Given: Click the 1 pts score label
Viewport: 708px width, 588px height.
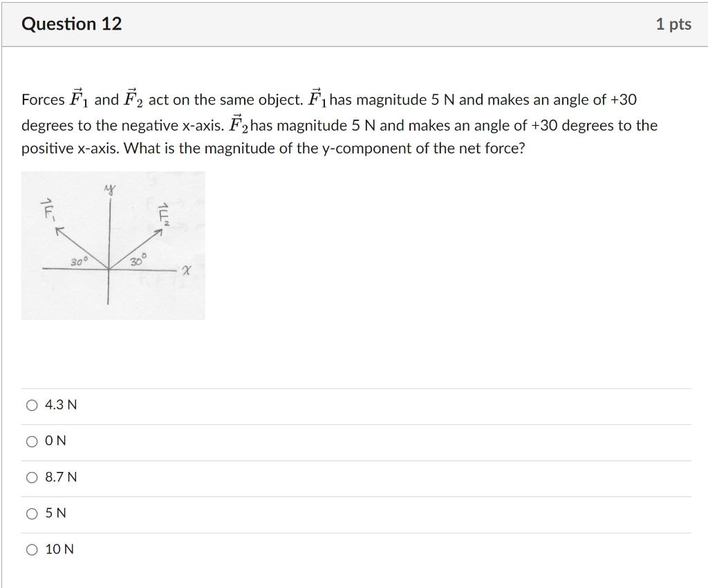Looking at the screenshot, I should [x=673, y=24].
